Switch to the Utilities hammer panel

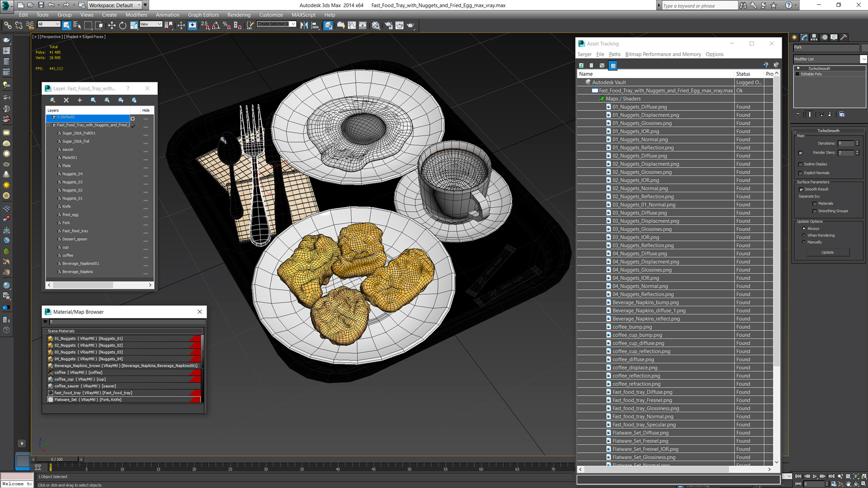coord(843,38)
